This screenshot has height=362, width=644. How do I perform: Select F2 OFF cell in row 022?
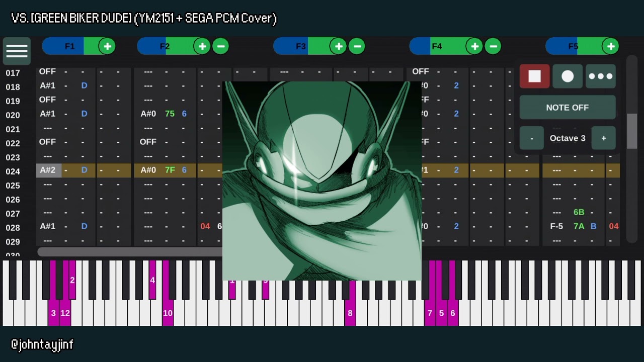tap(148, 142)
